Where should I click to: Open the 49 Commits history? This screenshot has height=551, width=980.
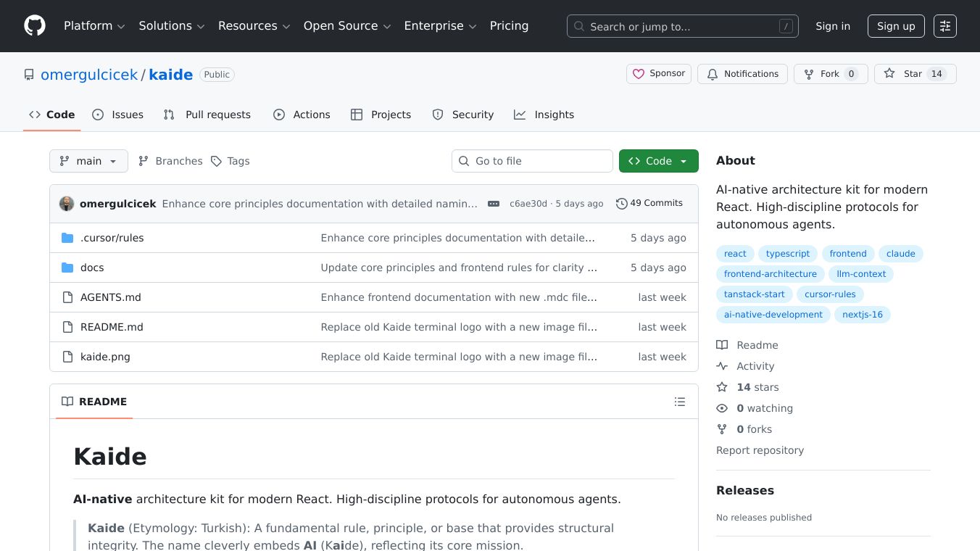pyautogui.click(x=649, y=204)
